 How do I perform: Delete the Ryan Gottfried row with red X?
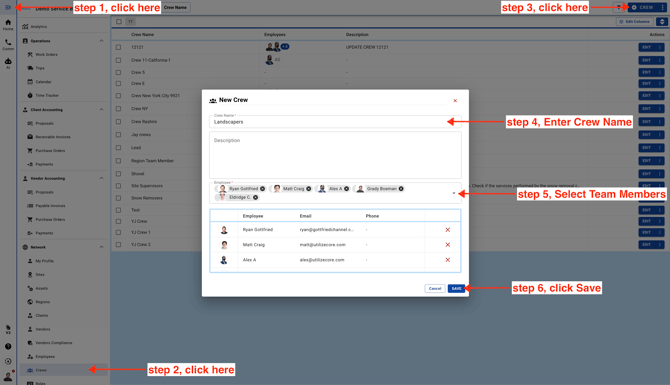447,230
